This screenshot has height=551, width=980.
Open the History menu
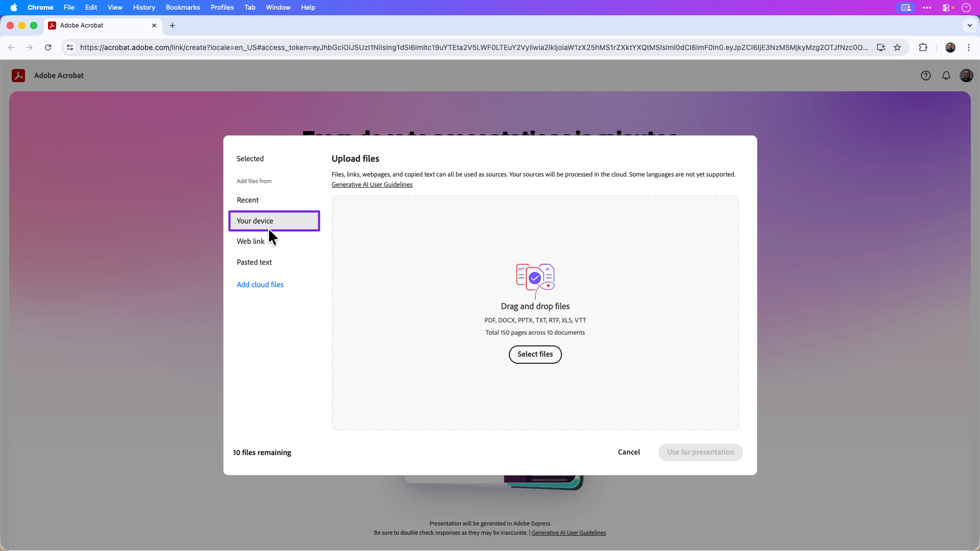coord(144,8)
